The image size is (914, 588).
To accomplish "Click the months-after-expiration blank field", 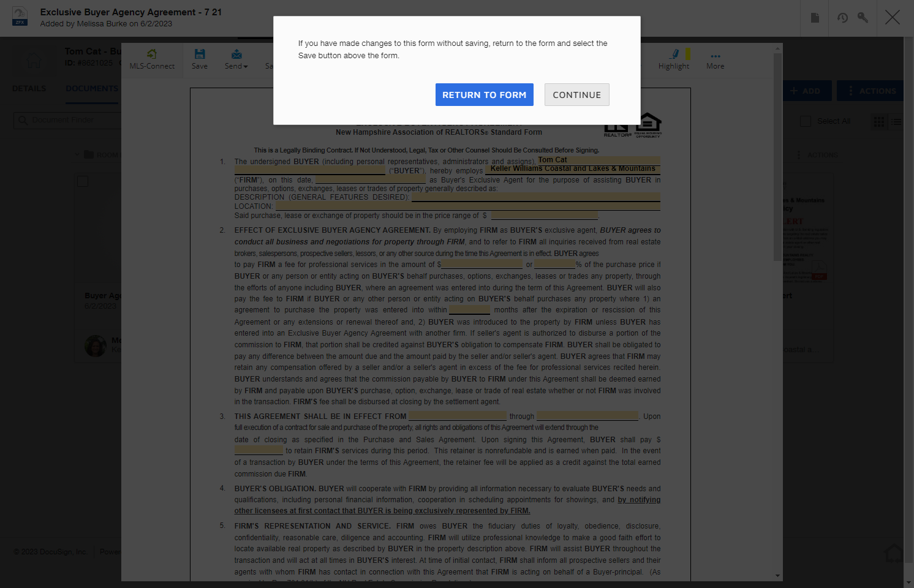I will click(x=469, y=310).
